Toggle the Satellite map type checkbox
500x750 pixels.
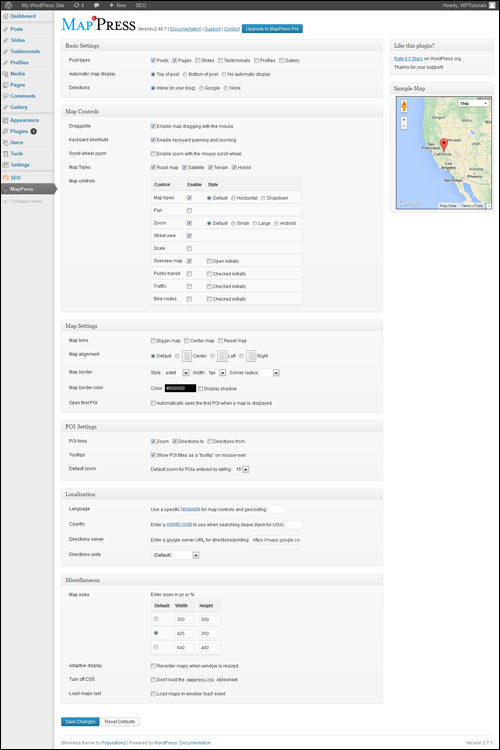(x=184, y=167)
